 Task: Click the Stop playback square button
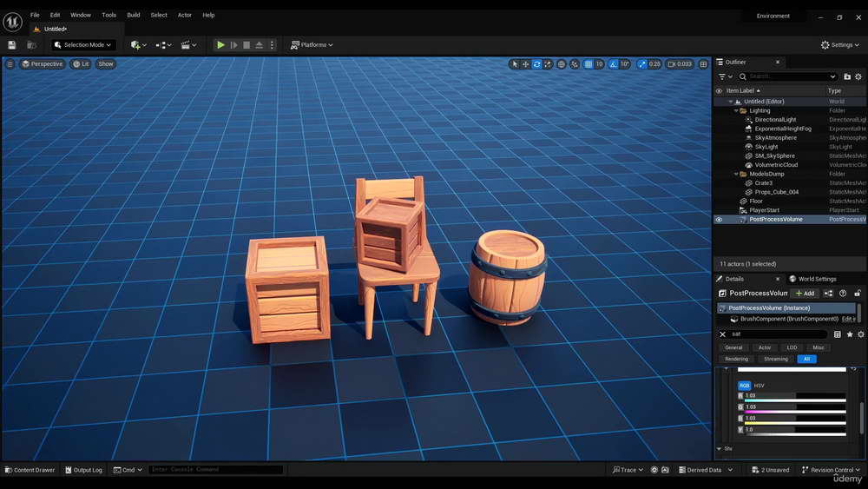pyautogui.click(x=247, y=45)
